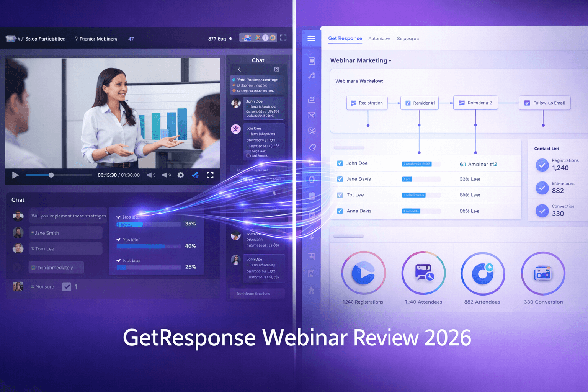Click the Follow-up Email workflow block
The image size is (588, 392).
(x=544, y=103)
